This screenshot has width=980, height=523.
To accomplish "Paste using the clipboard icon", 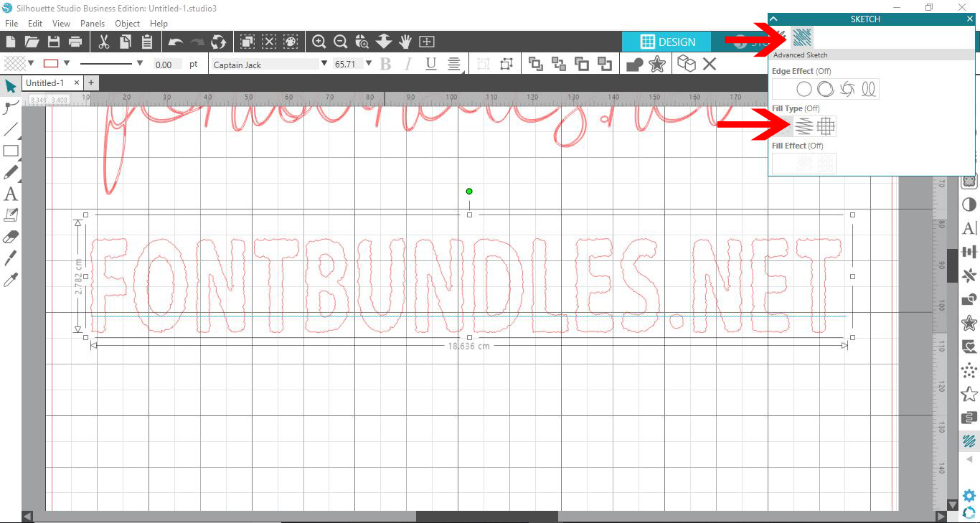I will 146,42.
